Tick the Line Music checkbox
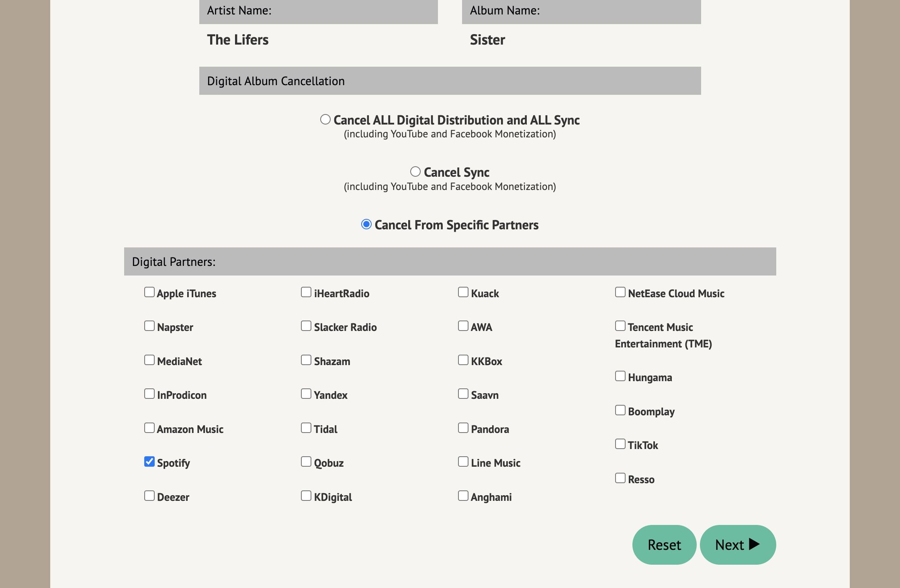 click(x=463, y=461)
